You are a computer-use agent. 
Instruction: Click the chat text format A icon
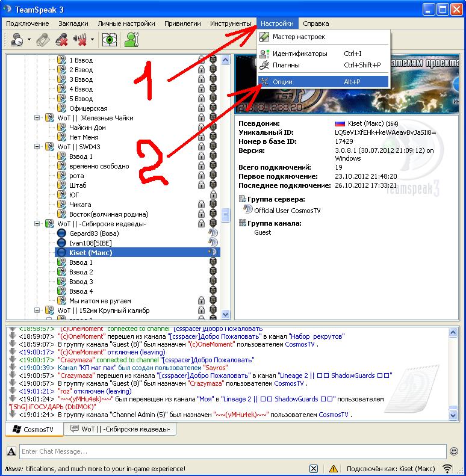pos(11,451)
